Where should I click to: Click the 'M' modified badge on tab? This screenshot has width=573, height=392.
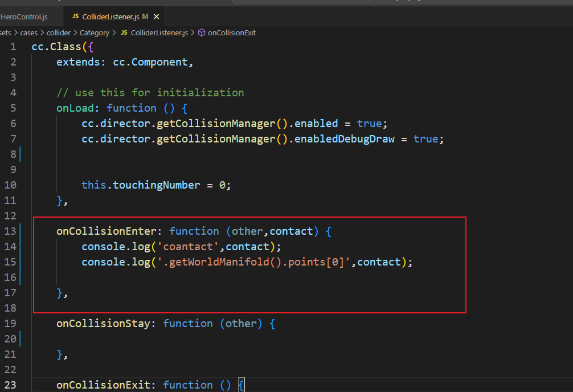pos(145,17)
